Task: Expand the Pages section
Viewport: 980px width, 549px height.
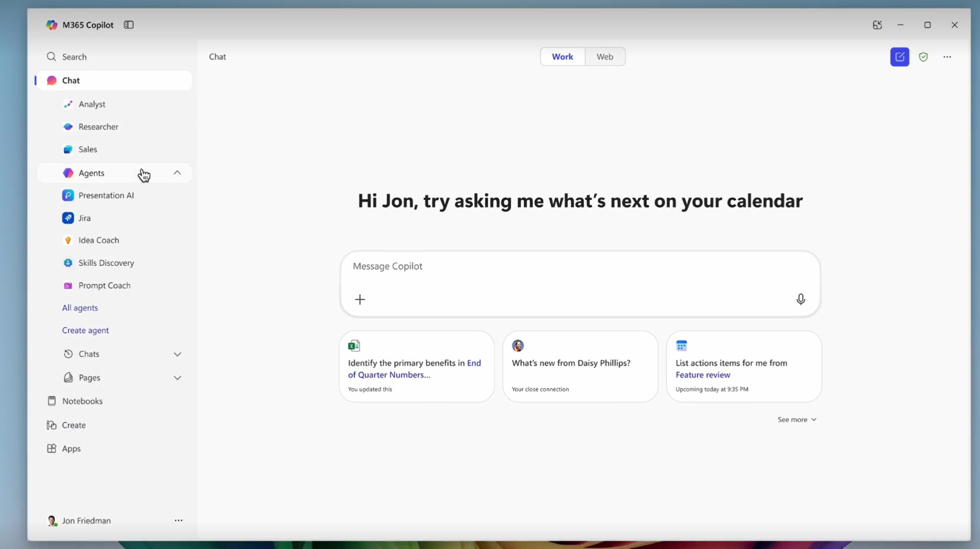Action: coord(177,378)
